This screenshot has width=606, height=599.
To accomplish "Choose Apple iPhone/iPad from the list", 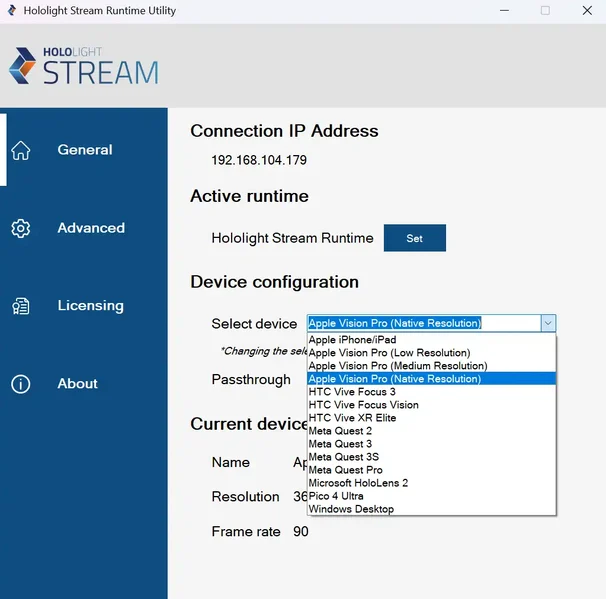I will (x=431, y=340).
